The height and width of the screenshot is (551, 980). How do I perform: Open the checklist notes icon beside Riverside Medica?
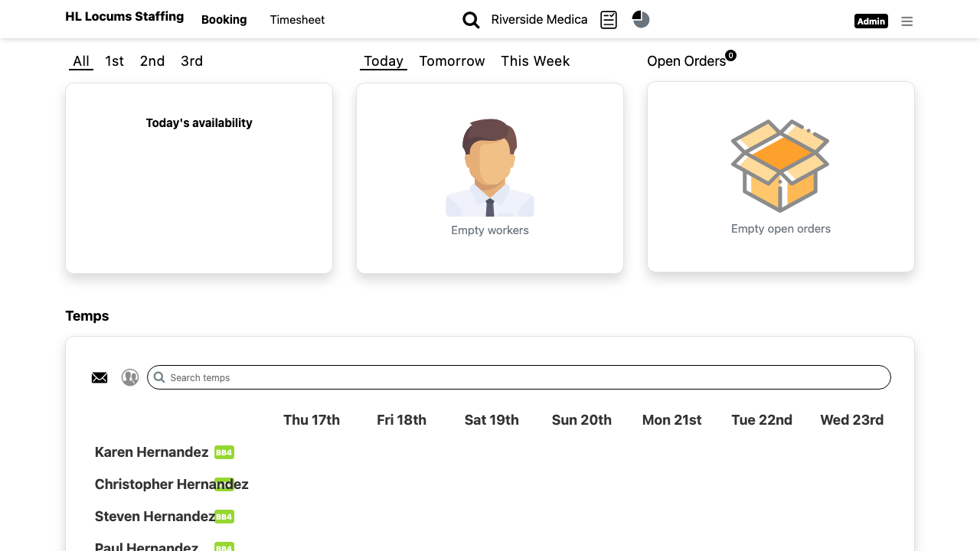pos(609,20)
